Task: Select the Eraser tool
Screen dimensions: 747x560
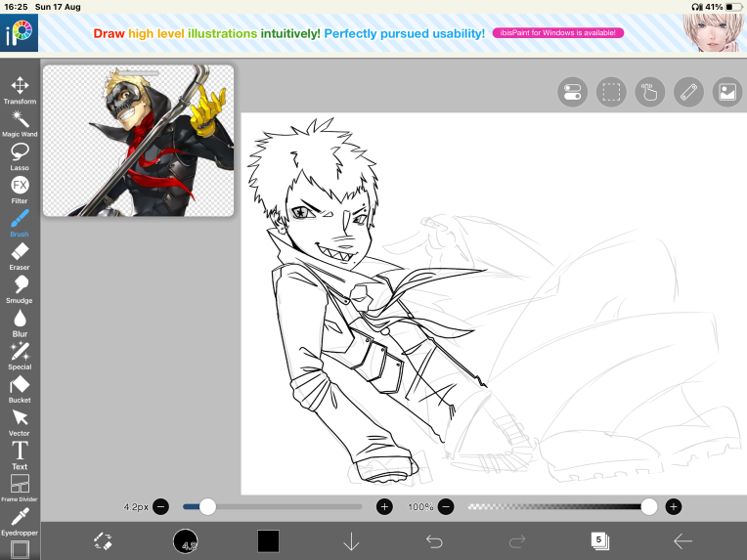Action: tap(20, 257)
